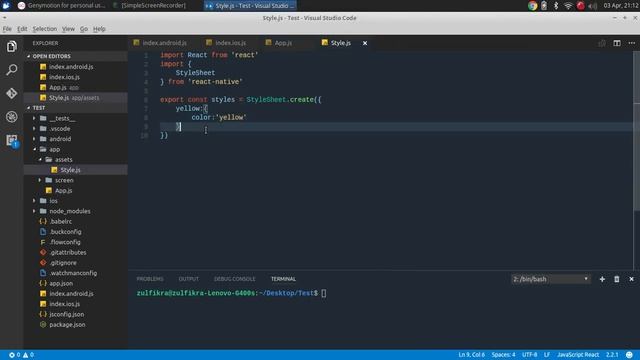640x360 pixels.
Task: Click the Chrome icon in system tray
Action: click(x=532, y=6)
